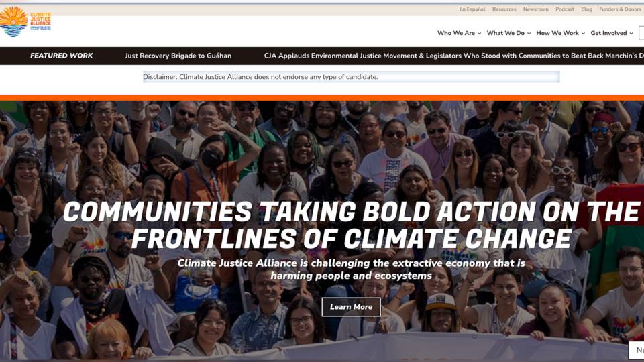644x362 pixels.
Task: Select the FEATURED WORK label
Action: 62,56
